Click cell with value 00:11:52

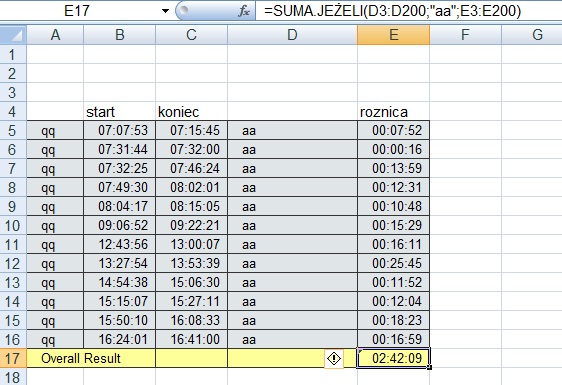[x=394, y=282]
